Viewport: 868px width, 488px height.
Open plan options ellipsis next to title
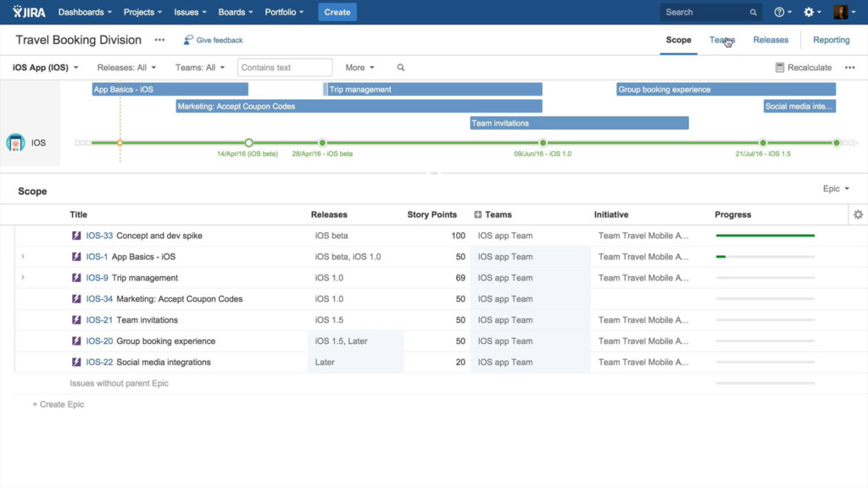[x=159, y=40]
